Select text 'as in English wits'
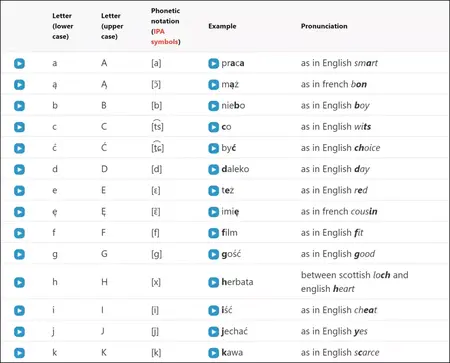Screen dimensions: 450x363 [336, 127]
